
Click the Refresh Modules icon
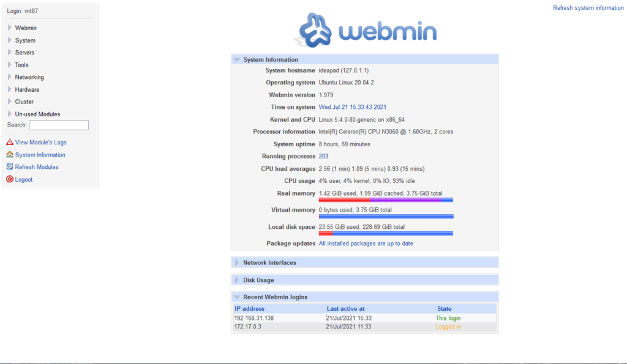[10, 166]
